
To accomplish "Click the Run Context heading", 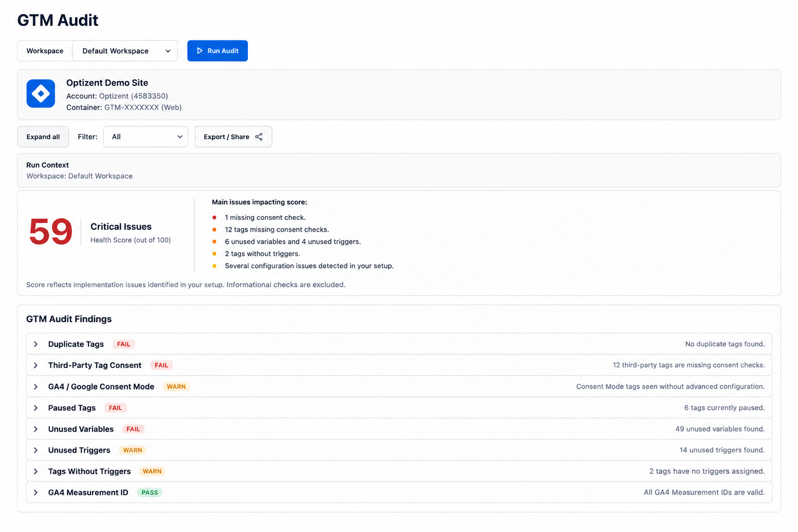I will (47, 165).
